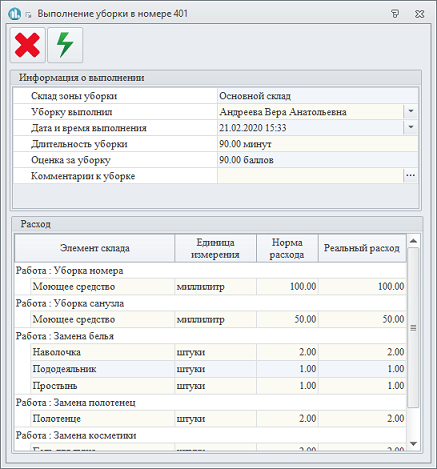Click real consumption cell for Наволочка
The image size is (437, 469).
click(x=362, y=352)
